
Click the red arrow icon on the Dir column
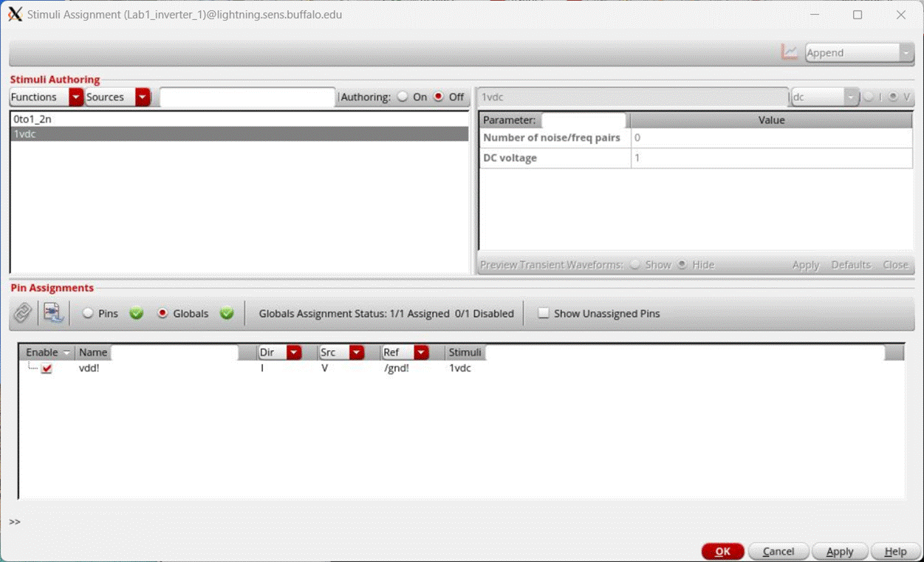tap(293, 352)
